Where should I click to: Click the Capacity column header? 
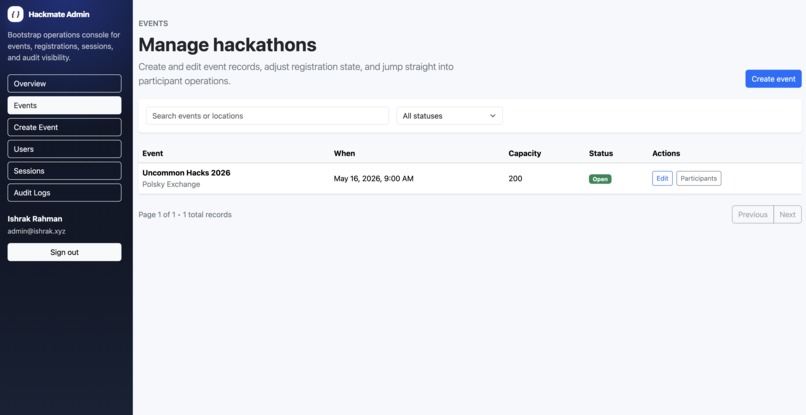click(524, 153)
